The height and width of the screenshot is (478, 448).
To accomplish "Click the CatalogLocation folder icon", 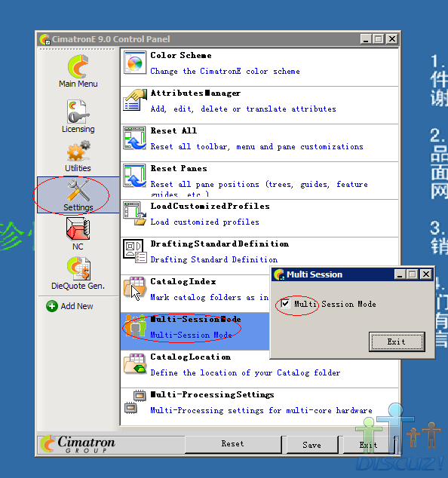I will click(x=134, y=364).
